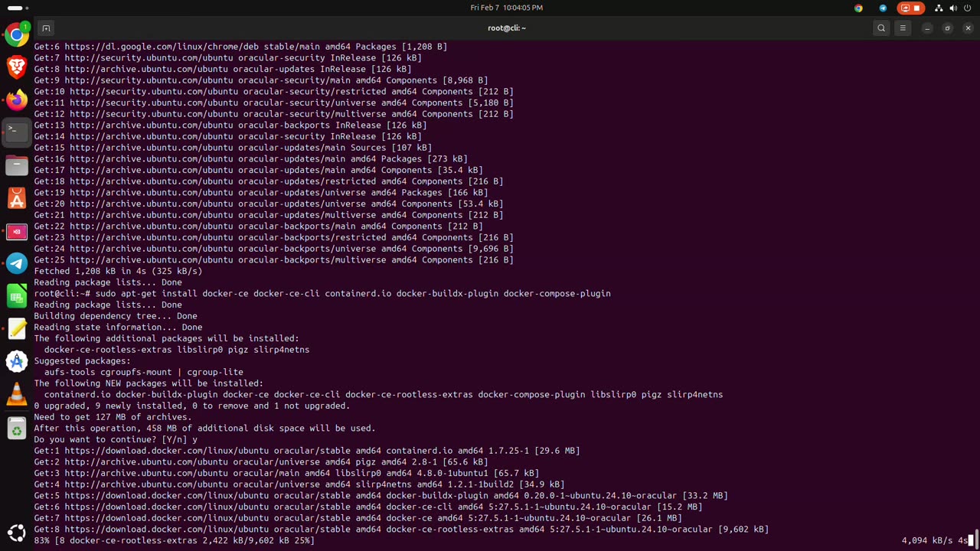Click the 'Get:6' docker-ce-cli 15.2 MB line
The image size is (980, 551).
pyautogui.click(x=368, y=507)
